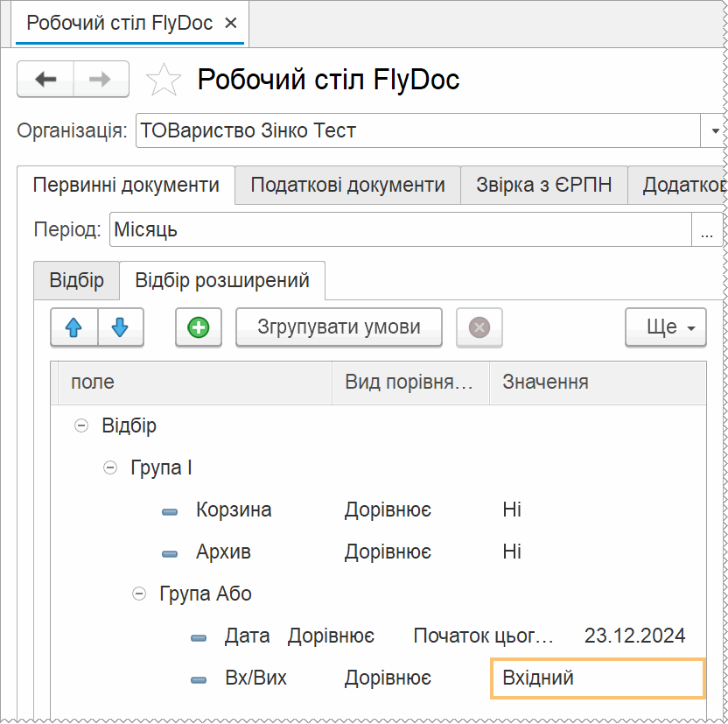
Task: Add FlyDoc desktop to favorites star
Action: click(163, 81)
